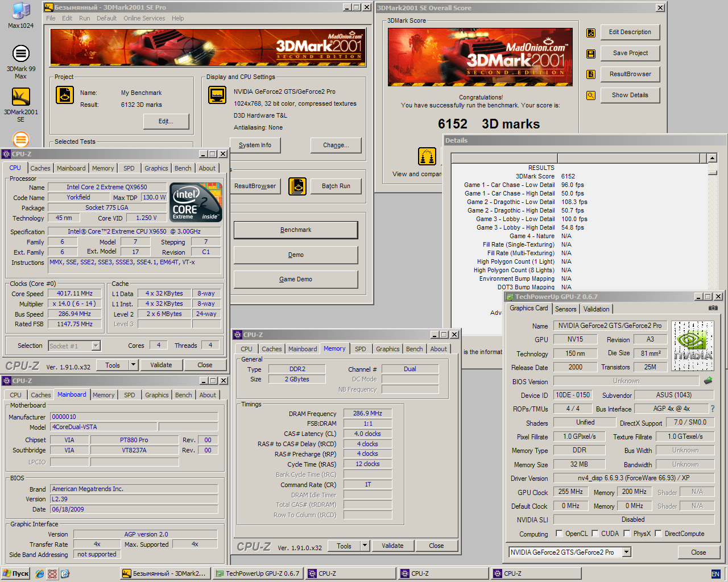Open the Default menu in 3DMark2001
The height and width of the screenshot is (582, 728).
[106, 18]
